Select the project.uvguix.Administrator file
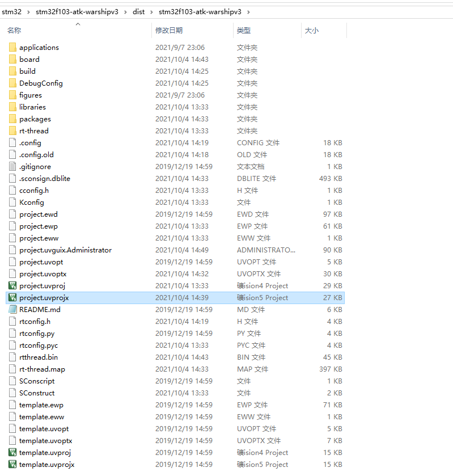 [x=66, y=250]
